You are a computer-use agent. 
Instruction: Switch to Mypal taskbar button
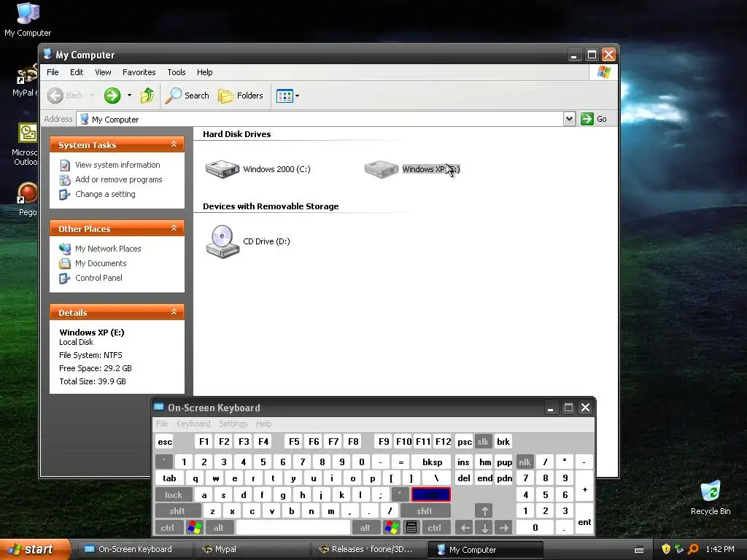point(252,550)
